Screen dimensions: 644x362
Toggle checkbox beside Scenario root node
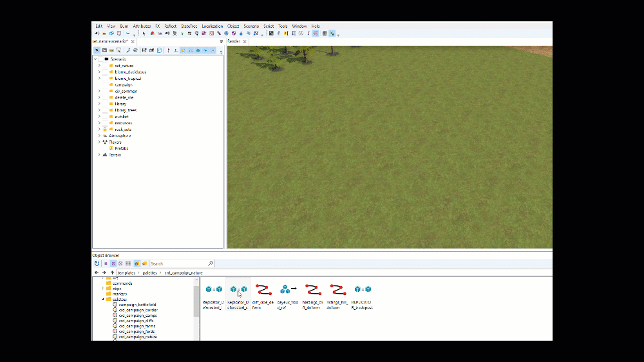(100, 59)
